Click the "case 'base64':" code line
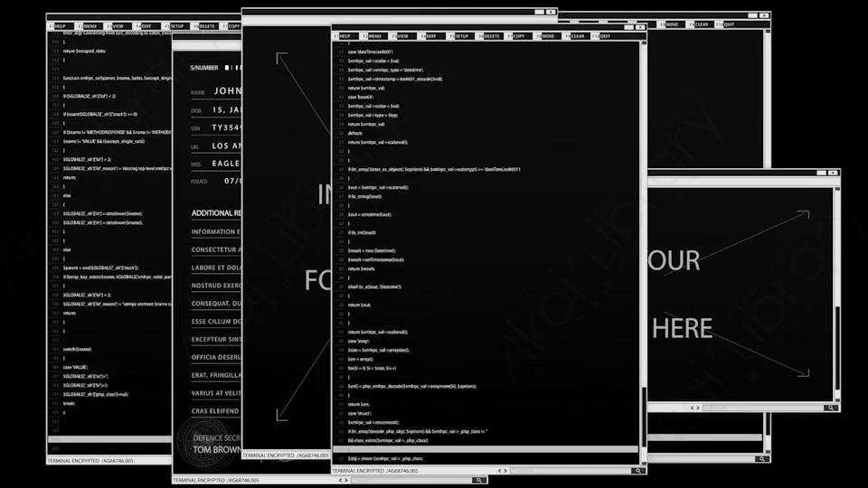868x488 pixels. (x=361, y=97)
